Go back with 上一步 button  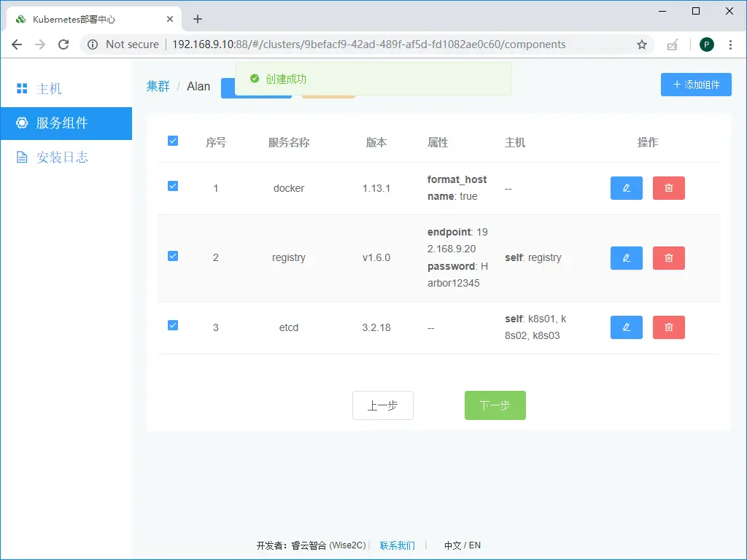click(x=383, y=405)
